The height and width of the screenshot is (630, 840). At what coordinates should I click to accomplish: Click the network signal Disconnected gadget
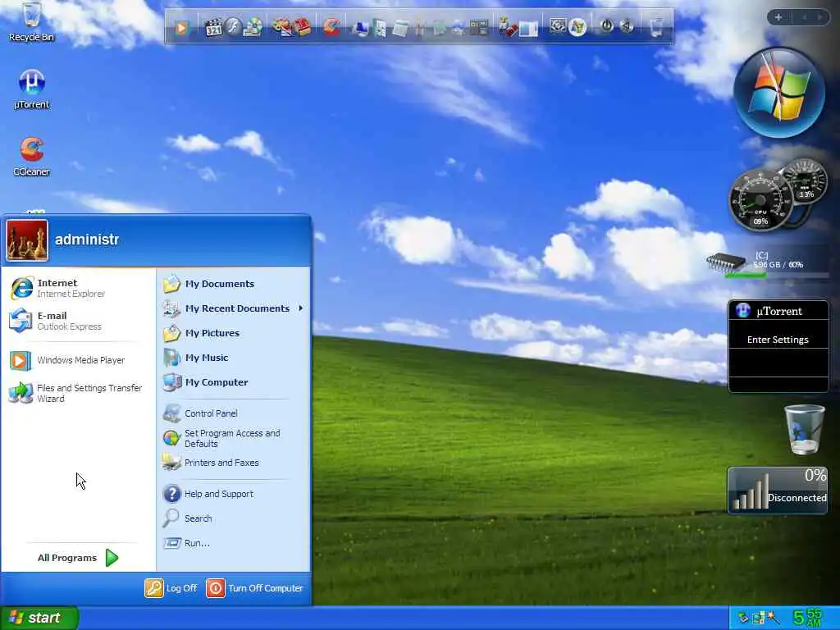coord(778,491)
